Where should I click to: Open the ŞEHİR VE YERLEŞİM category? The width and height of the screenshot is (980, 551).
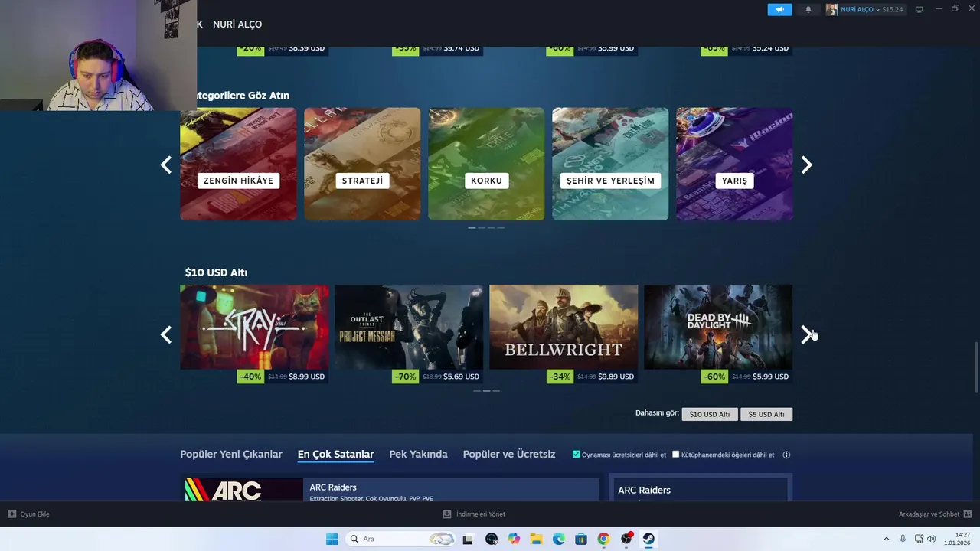click(x=610, y=164)
